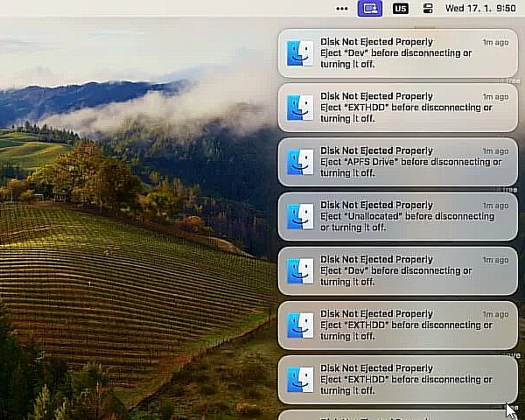Open the US input source menu

click(401, 9)
